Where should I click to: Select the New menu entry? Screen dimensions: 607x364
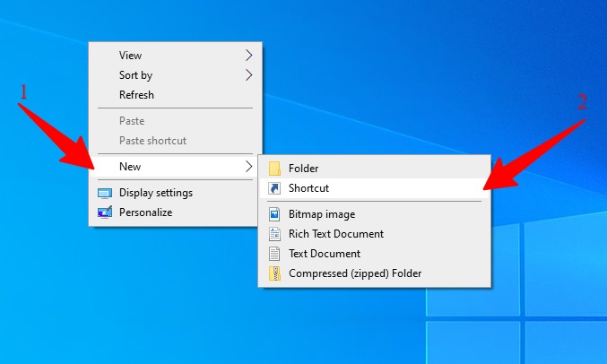click(176, 167)
